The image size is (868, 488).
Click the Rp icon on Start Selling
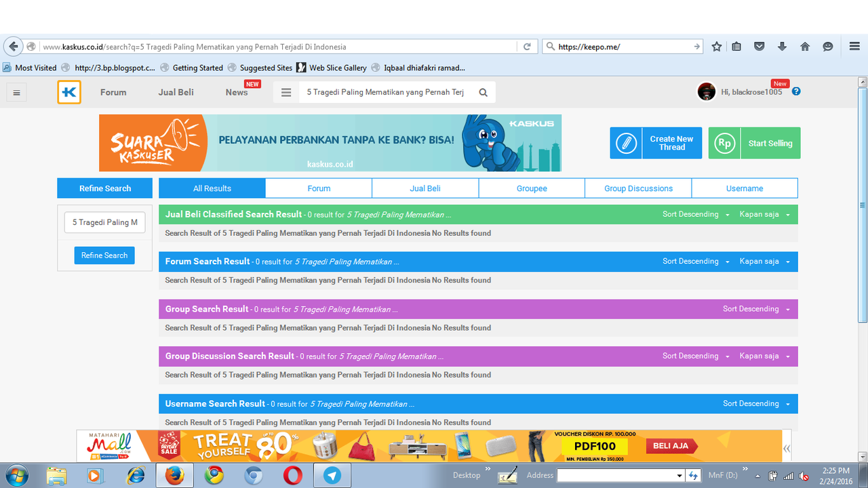click(x=725, y=143)
